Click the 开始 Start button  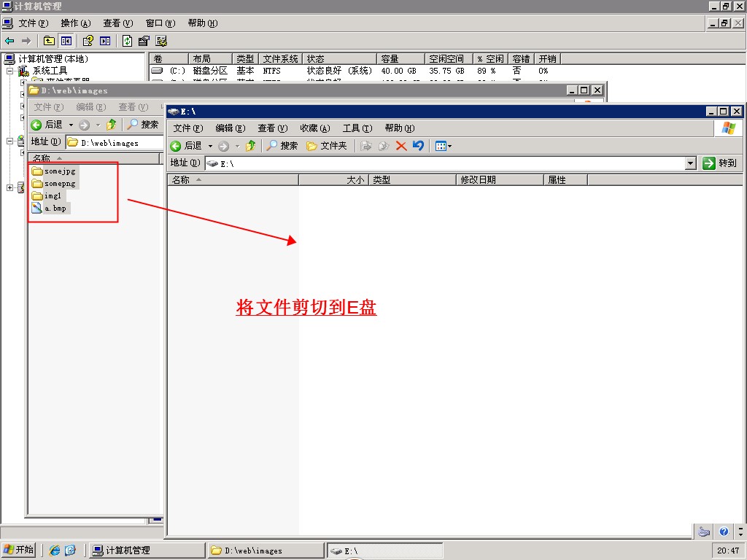pyautogui.click(x=19, y=550)
